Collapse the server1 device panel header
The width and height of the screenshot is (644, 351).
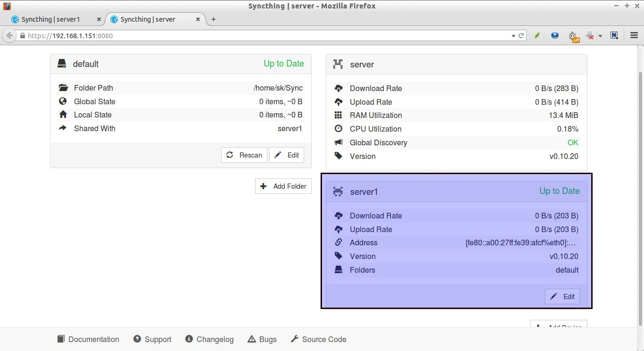(456, 192)
